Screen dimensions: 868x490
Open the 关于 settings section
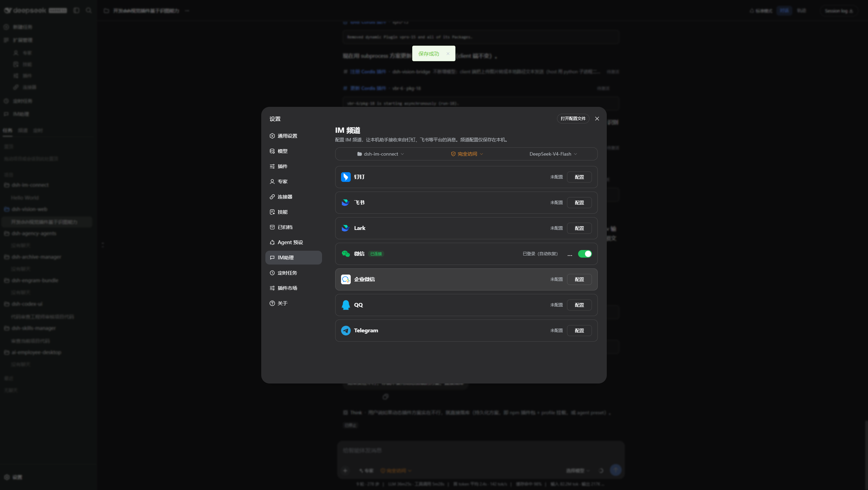pyautogui.click(x=293, y=303)
